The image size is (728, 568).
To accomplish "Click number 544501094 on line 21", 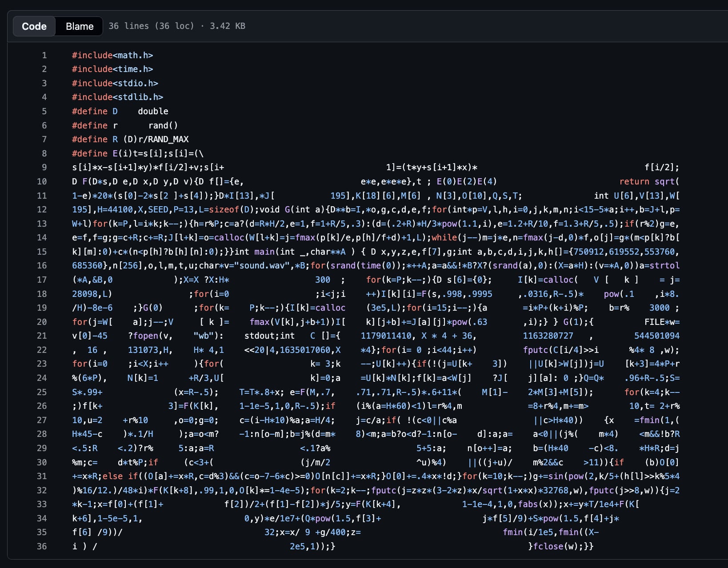I will 657,336.
